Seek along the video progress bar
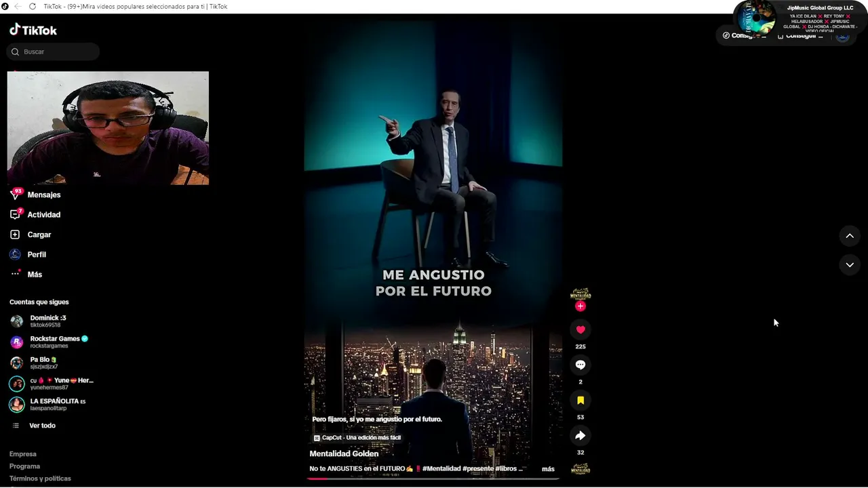 click(433, 479)
